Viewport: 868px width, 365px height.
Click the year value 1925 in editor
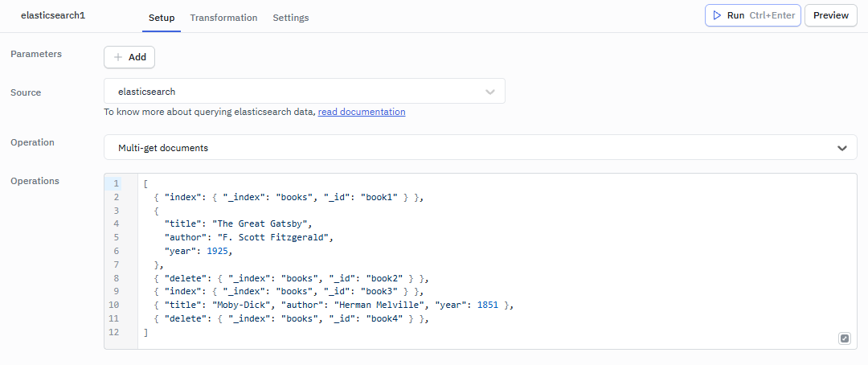(x=219, y=251)
